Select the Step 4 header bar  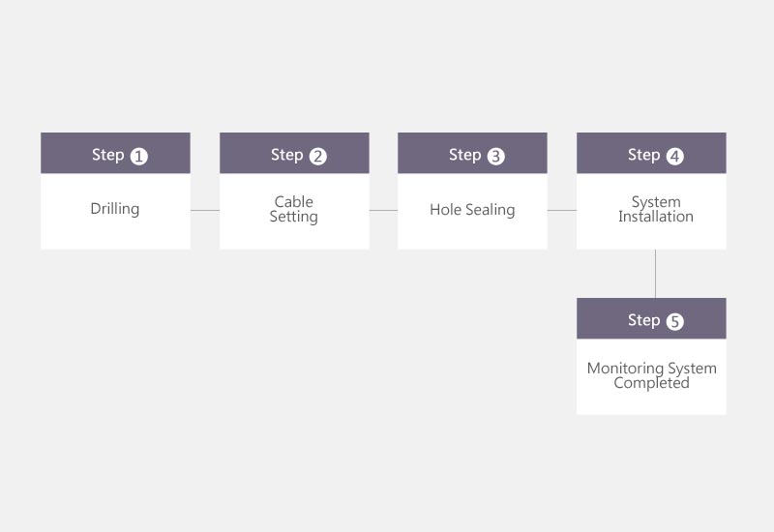(x=651, y=153)
